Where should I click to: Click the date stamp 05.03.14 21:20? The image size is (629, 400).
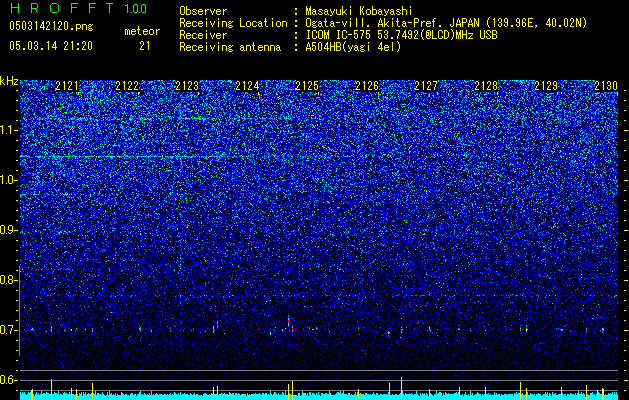[51, 46]
